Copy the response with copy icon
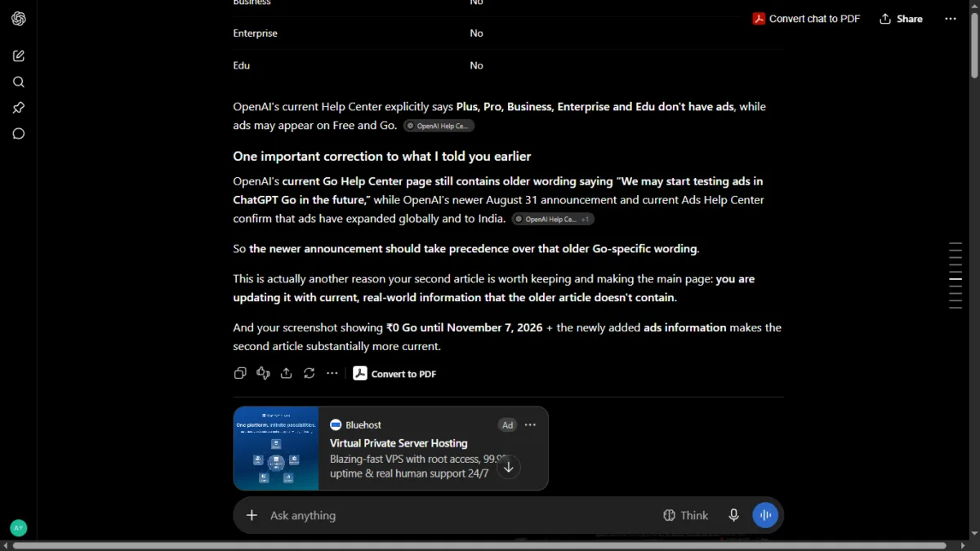Screen dimensions: 980x551 click(240, 373)
